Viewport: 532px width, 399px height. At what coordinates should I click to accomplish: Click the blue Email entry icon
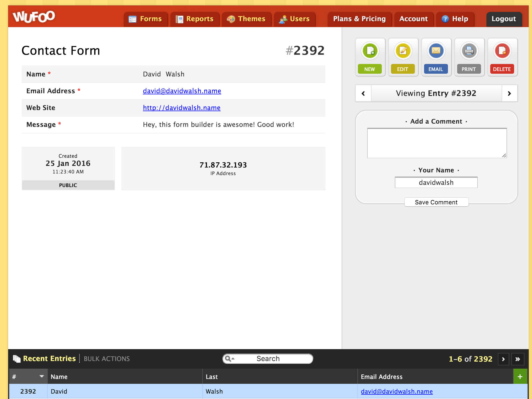[436, 51]
